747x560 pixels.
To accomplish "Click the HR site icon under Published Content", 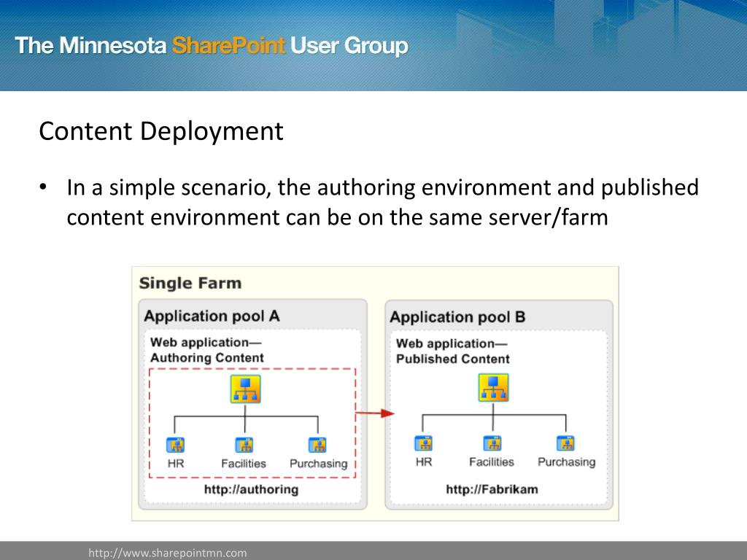I will 424,443.
